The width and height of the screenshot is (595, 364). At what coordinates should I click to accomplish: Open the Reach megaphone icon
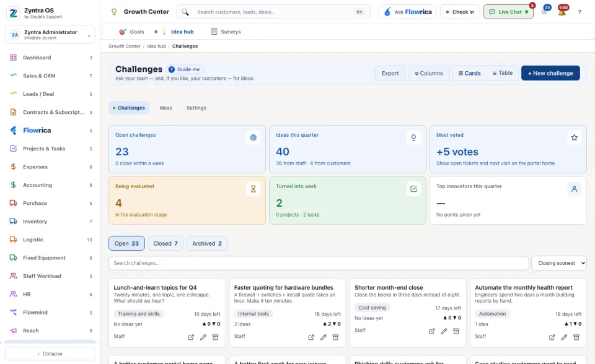[x=13, y=331]
